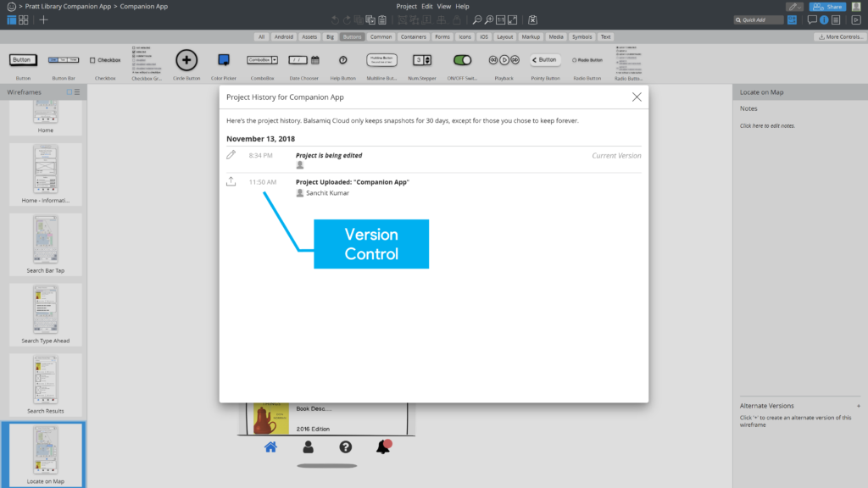Switch to the Media controls tab
Screen dimensions: 868x488
tap(555, 36)
